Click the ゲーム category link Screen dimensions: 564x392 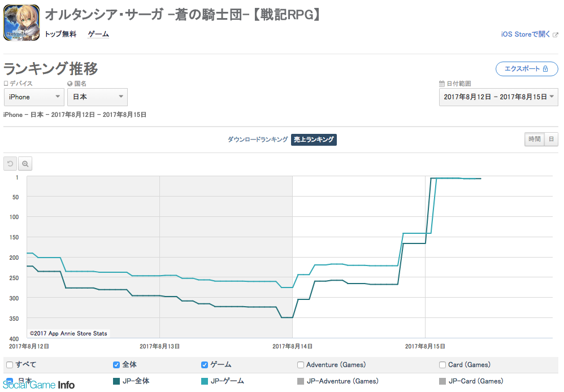click(x=98, y=34)
